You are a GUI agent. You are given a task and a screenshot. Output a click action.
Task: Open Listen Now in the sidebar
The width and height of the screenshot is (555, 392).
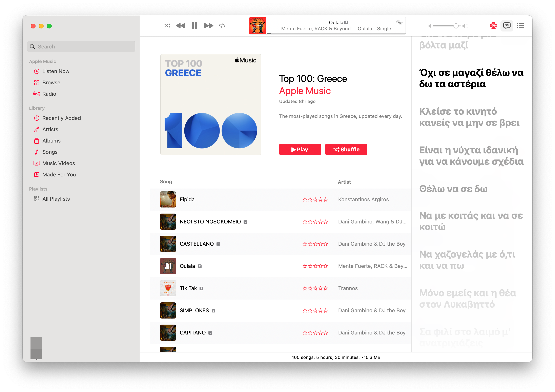point(56,71)
